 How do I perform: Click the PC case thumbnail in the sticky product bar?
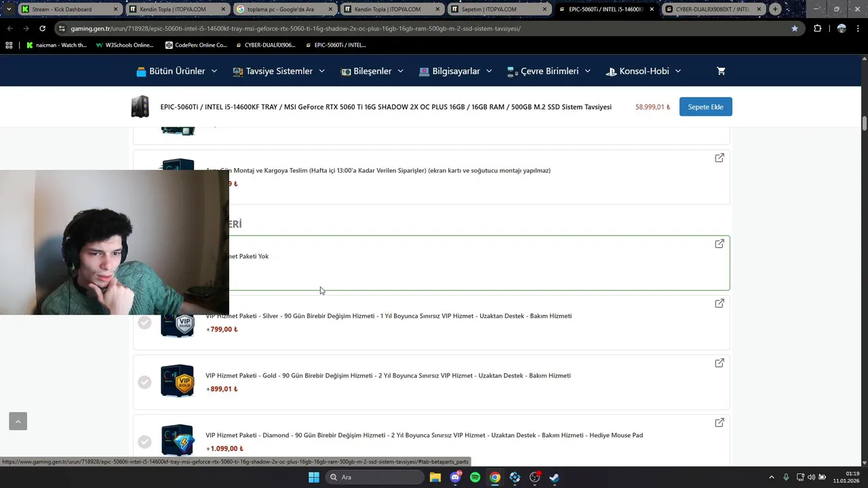pos(140,106)
